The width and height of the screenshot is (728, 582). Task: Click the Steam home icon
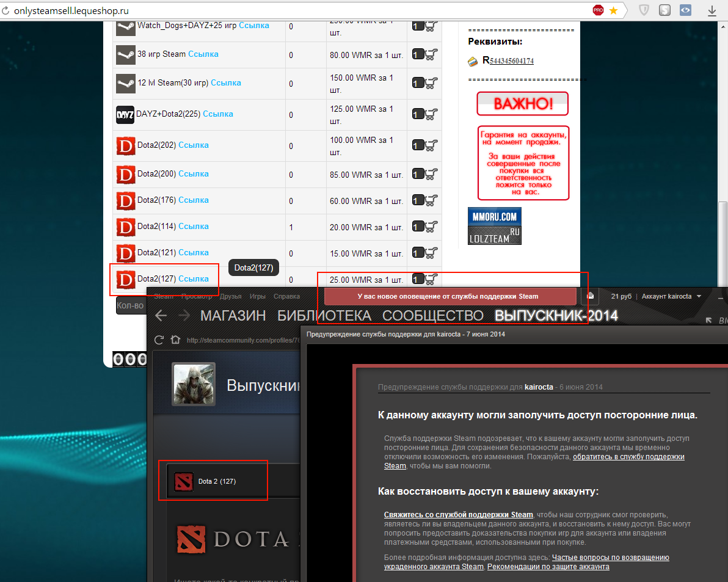175,340
